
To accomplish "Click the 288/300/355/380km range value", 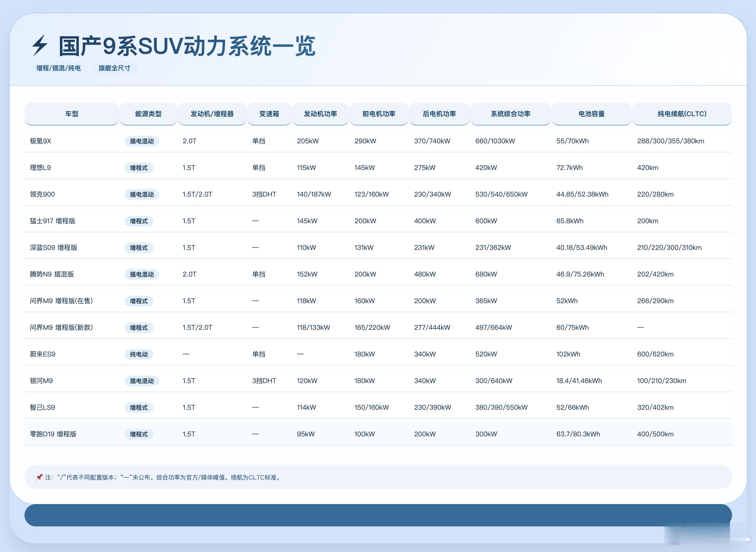I will pyautogui.click(x=671, y=141).
